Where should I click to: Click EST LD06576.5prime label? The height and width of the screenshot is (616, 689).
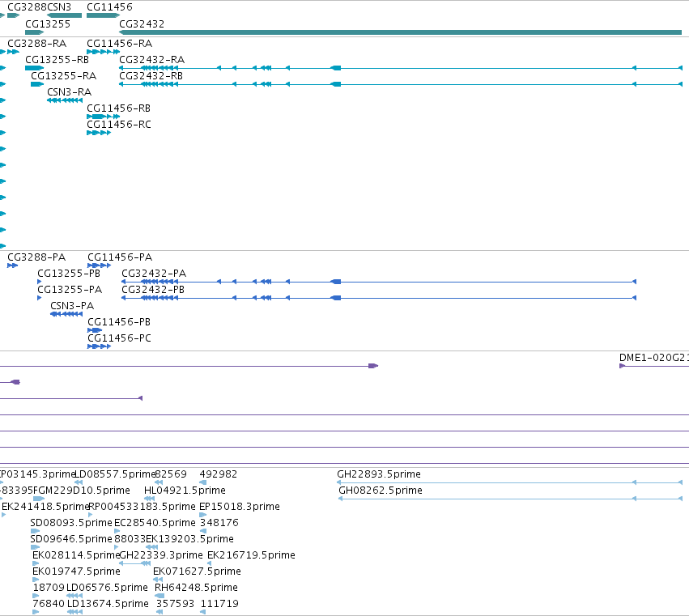[107, 588]
